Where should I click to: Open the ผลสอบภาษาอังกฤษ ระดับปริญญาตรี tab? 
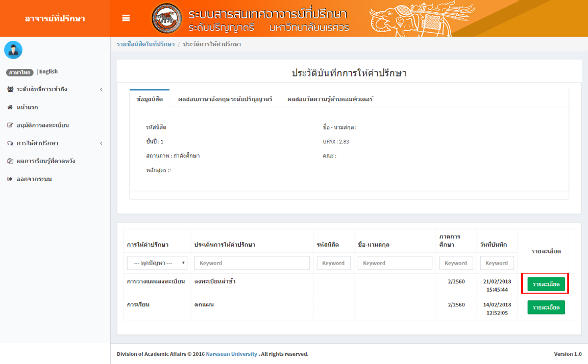pyautogui.click(x=225, y=99)
